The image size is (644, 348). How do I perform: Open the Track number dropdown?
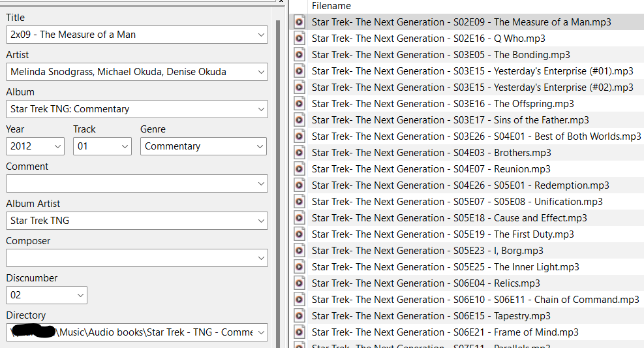125,146
